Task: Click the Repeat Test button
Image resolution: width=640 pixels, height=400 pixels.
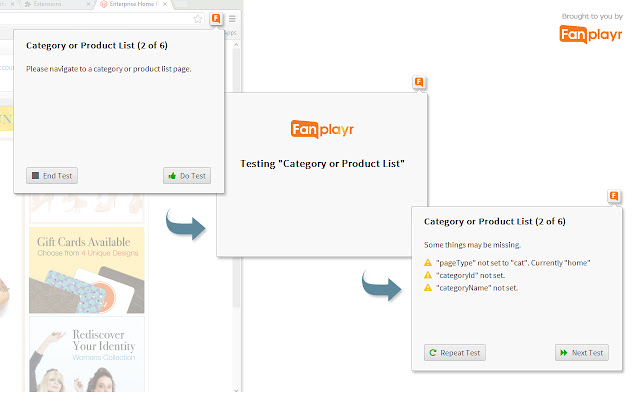Action: [x=455, y=353]
